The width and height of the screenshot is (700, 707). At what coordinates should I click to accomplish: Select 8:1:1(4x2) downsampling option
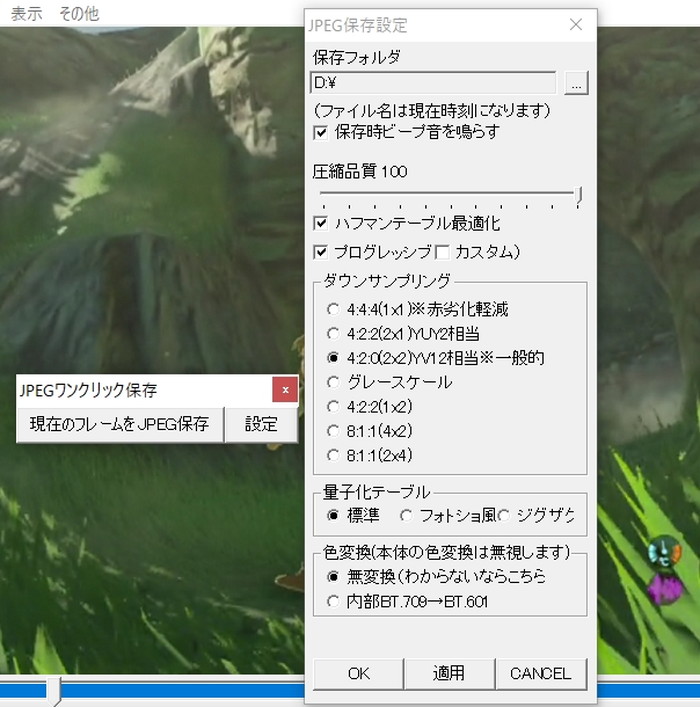pos(369,431)
